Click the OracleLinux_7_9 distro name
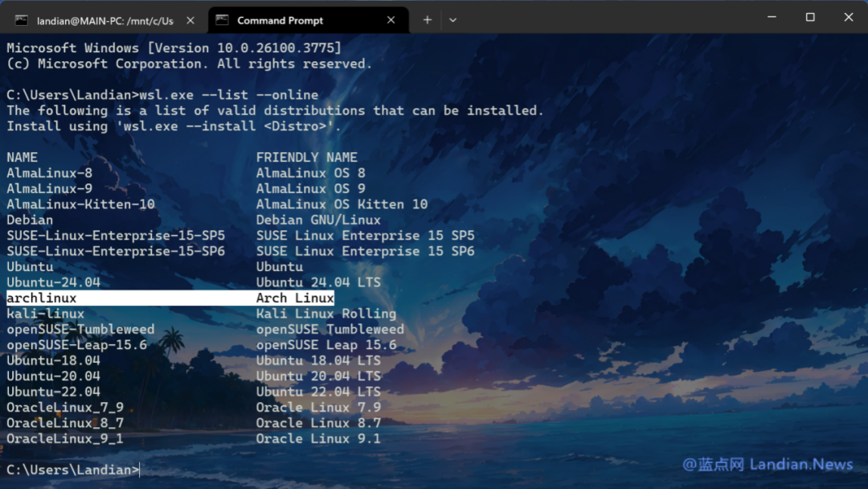The width and height of the screenshot is (868, 489). [x=65, y=408]
